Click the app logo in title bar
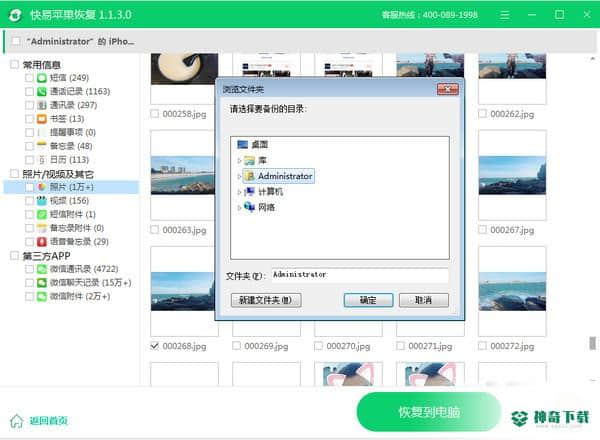Image resolution: width=600 pixels, height=440 pixels. (15, 15)
